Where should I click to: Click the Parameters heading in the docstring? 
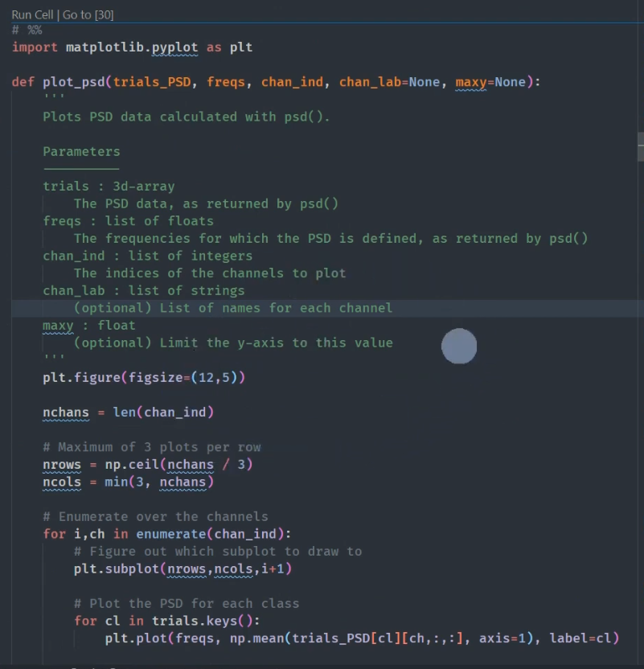80,151
